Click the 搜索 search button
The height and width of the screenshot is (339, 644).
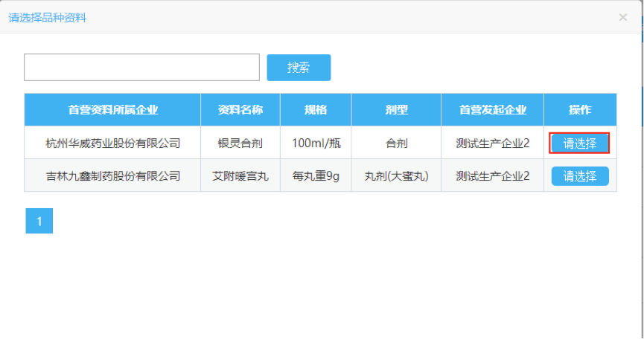tap(299, 67)
